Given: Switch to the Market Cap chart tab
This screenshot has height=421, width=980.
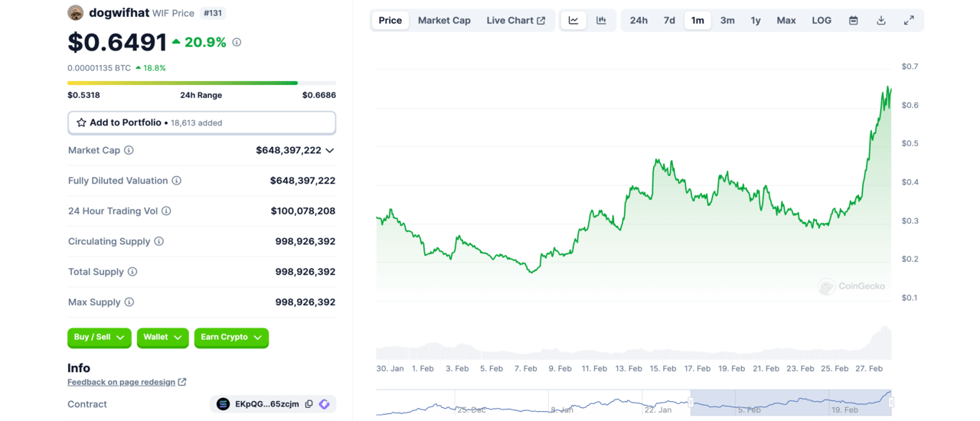Looking at the screenshot, I should click(x=444, y=21).
